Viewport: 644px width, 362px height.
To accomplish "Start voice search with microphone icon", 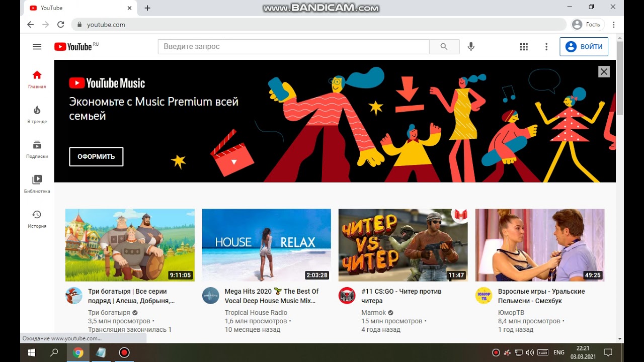I will point(471,47).
